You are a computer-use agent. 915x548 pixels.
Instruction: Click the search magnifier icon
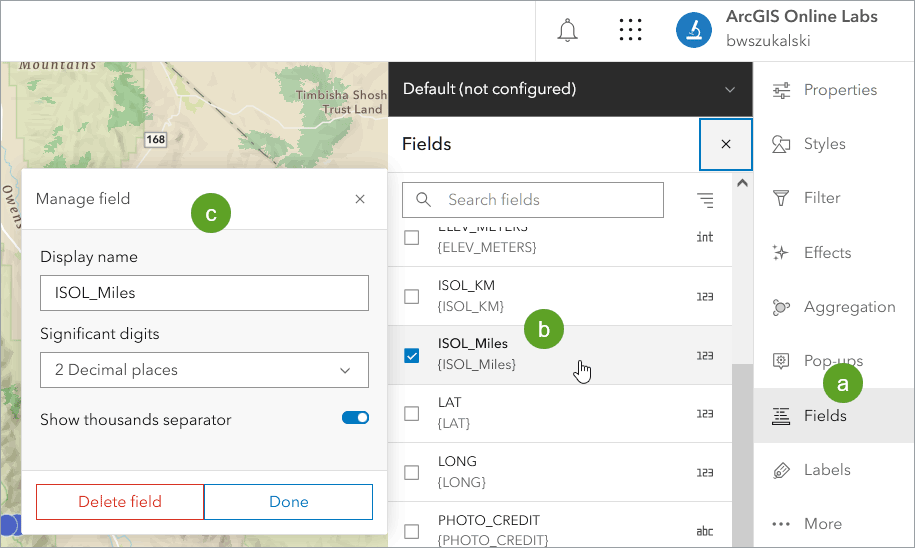424,200
